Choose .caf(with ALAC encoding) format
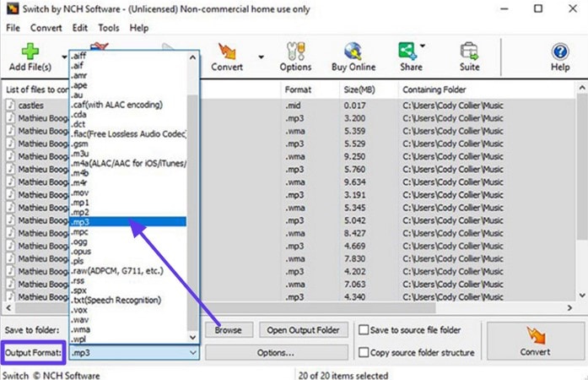 click(128, 105)
